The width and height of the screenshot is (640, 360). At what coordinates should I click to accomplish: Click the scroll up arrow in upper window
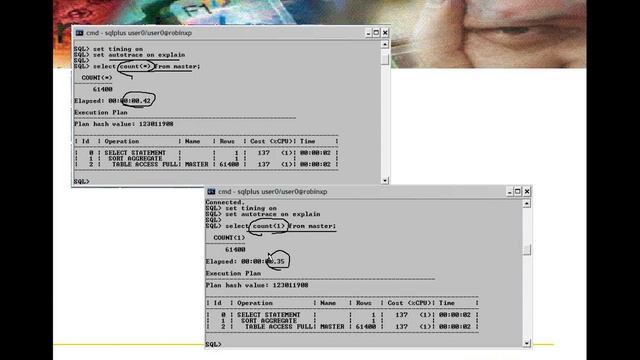pos(385,44)
